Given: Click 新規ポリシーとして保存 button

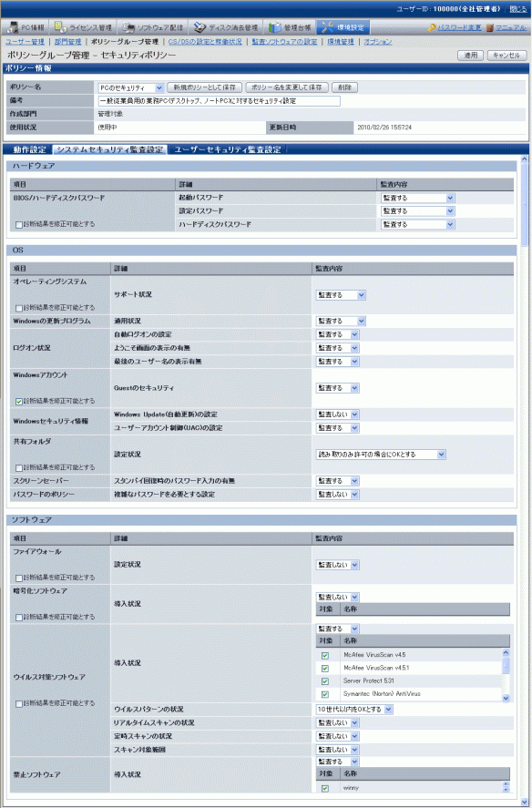Looking at the screenshot, I should point(204,88).
